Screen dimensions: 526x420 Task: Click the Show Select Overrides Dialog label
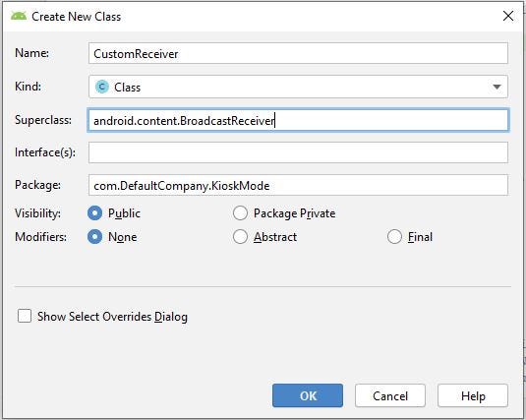tap(112, 317)
